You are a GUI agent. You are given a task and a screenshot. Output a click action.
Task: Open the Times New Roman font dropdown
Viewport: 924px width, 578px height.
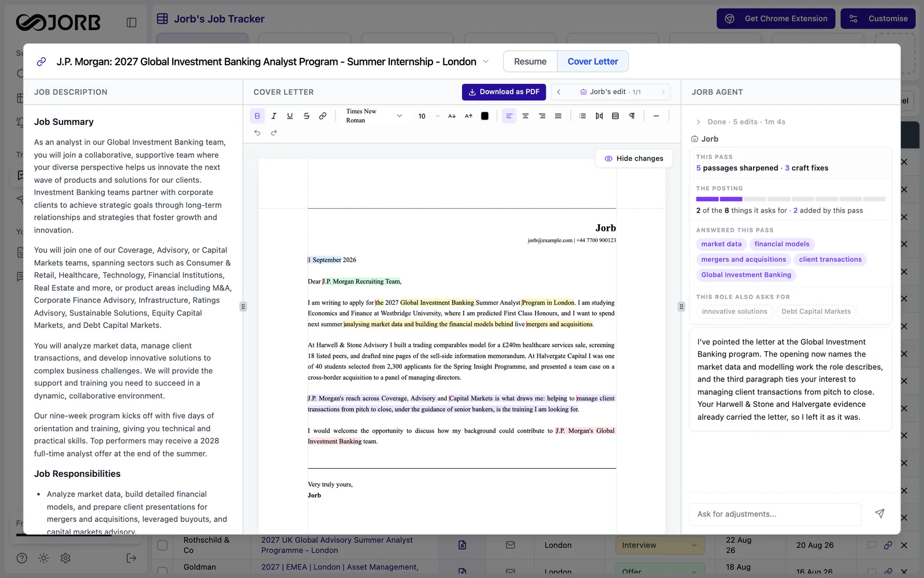point(374,116)
